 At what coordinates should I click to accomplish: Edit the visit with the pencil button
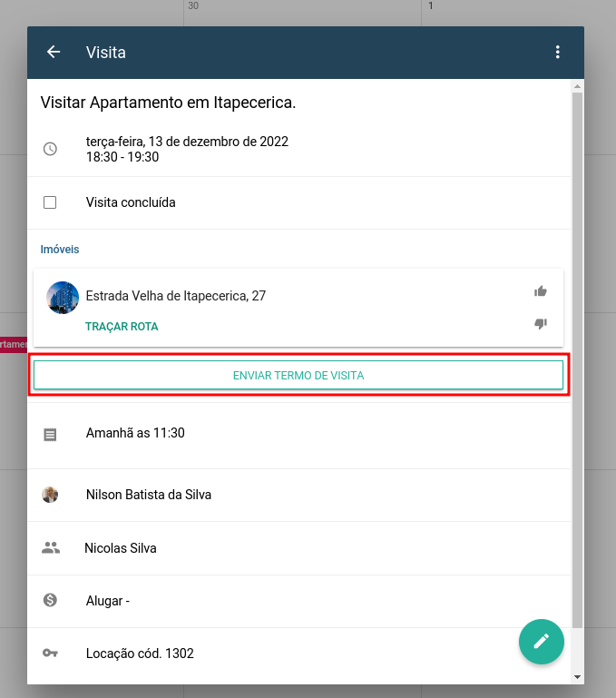tap(542, 642)
